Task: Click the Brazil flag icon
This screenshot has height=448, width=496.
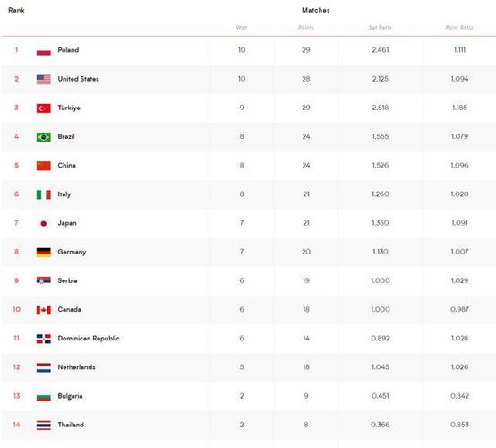Action: pyautogui.click(x=43, y=137)
